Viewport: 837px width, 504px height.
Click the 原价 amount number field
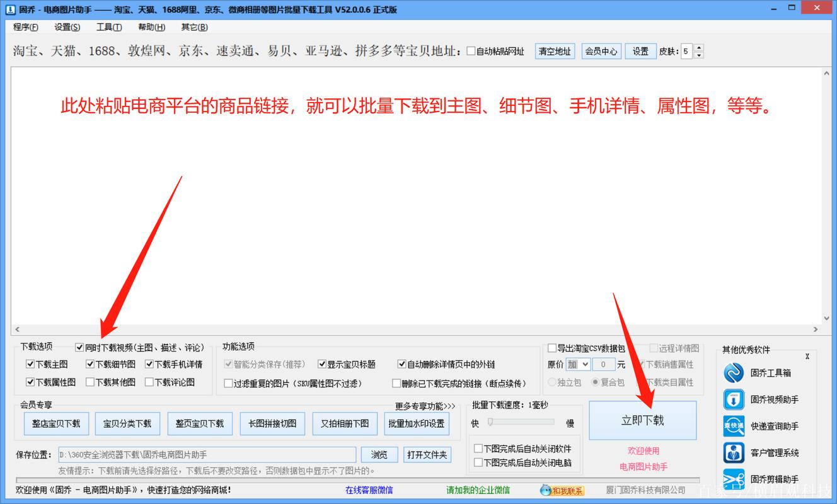[604, 364]
